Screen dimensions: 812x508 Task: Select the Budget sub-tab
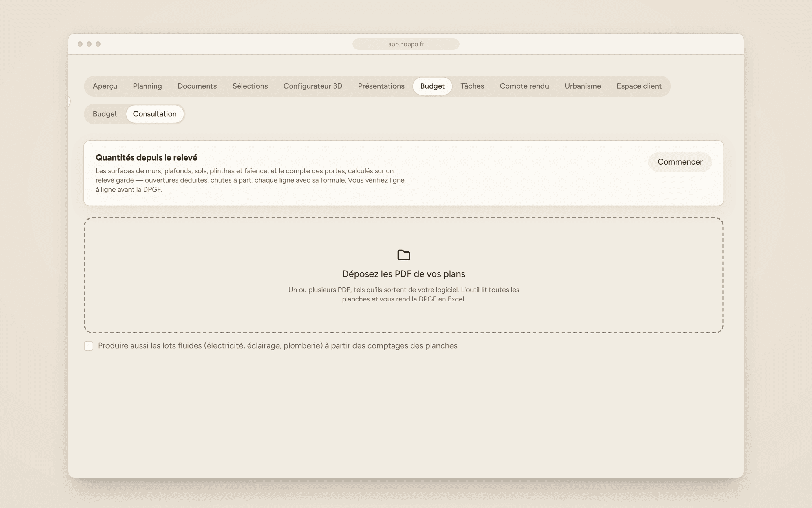click(x=105, y=114)
